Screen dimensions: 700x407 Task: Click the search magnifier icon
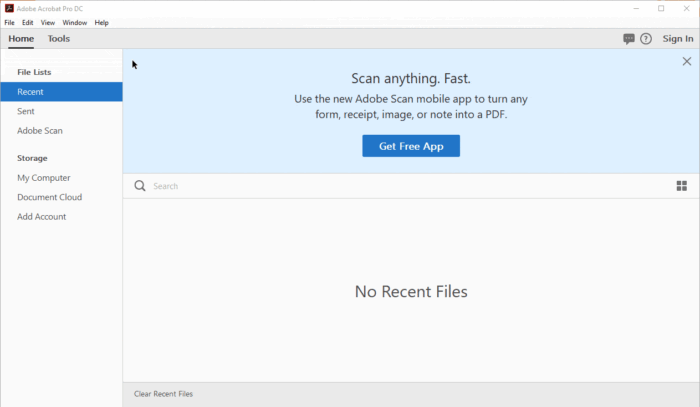(x=140, y=186)
